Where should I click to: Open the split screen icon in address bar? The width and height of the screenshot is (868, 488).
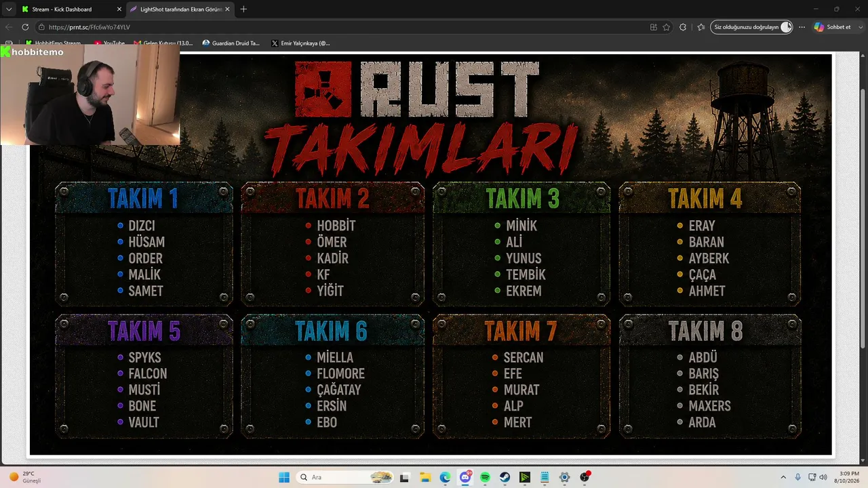click(x=653, y=27)
